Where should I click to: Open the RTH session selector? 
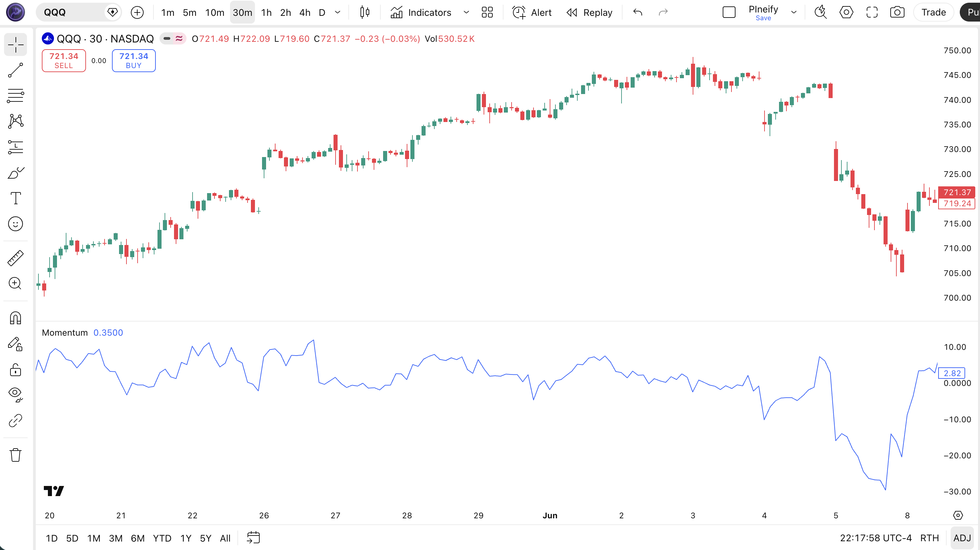[929, 538]
